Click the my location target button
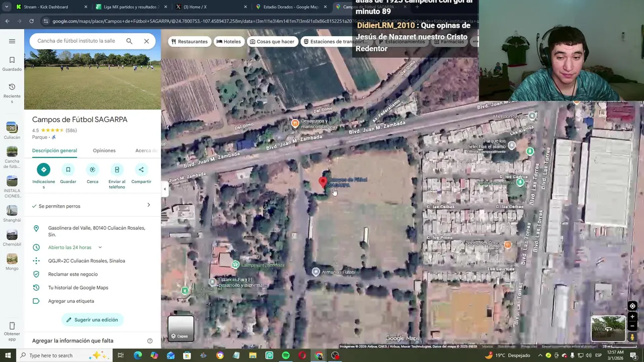The width and height of the screenshot is (644, 362). click(632, 306)
